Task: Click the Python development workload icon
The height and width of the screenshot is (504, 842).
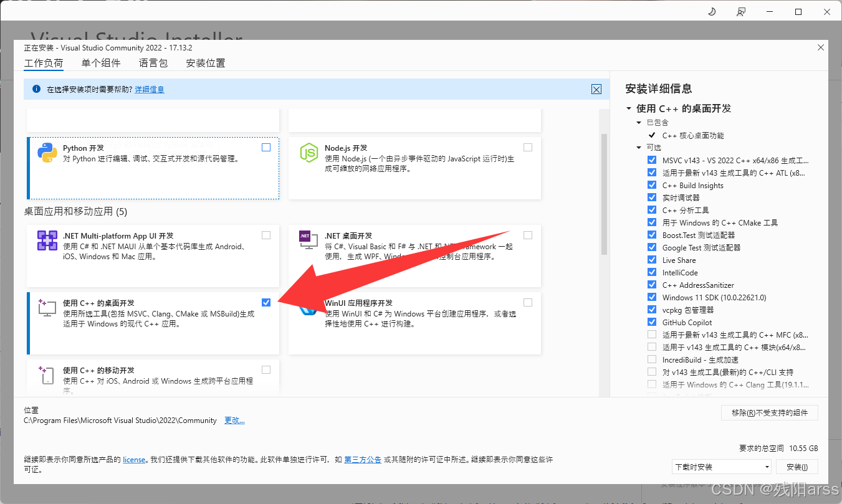Action: 47,153
